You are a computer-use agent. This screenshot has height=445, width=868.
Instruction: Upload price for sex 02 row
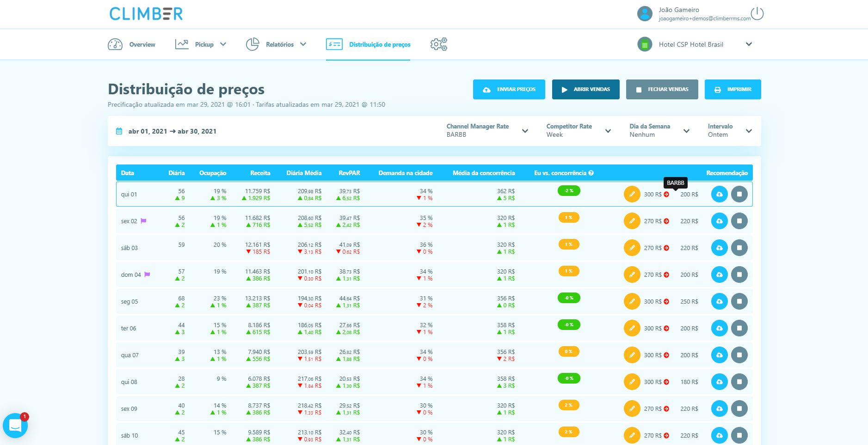click(x=719, y=221)
